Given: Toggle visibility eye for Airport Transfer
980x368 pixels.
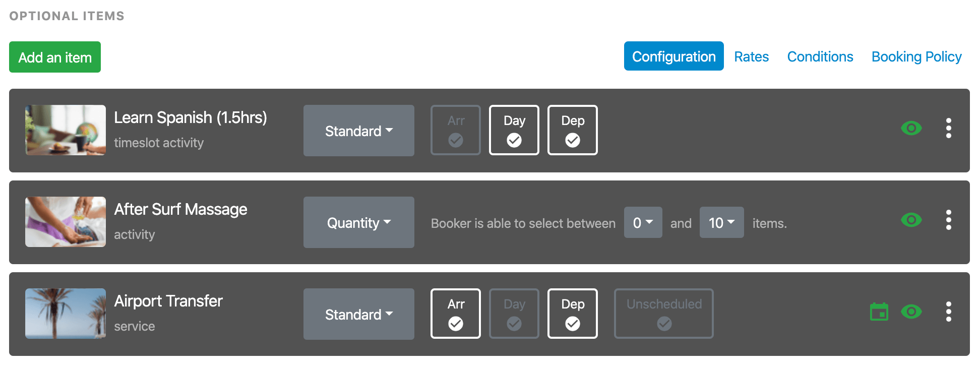Looking at the screenshot, I should (x=911, y=312).
